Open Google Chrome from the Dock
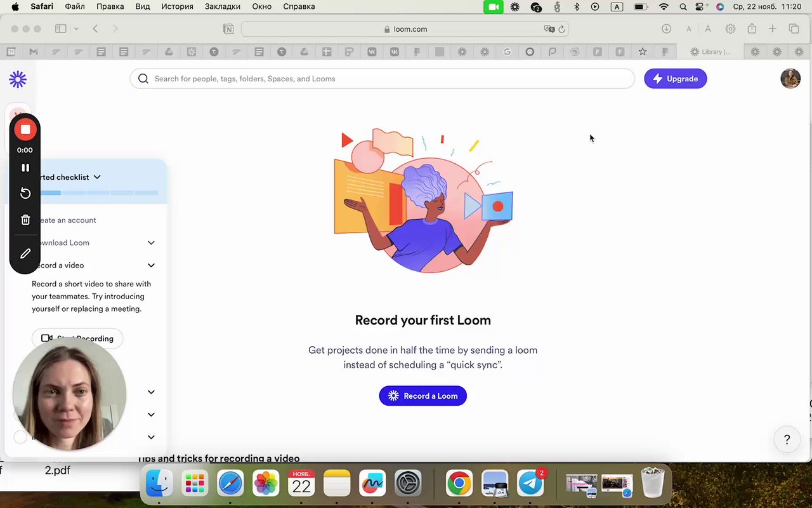 point(459,484)
